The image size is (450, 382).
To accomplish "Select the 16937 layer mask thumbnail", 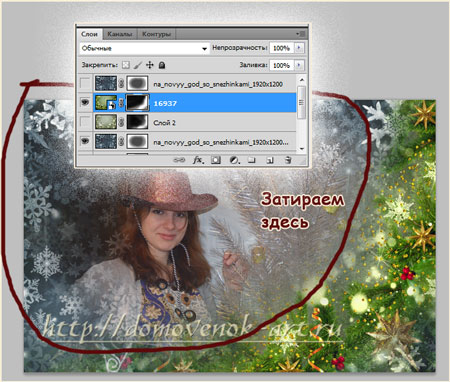I will 137,103.
